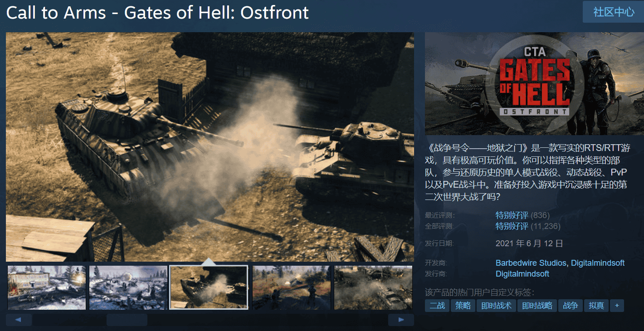Select the winter battlefield explosion thumbnail
Image resolution: width=644 pixels, height=331 pixels.
tap(128, 287)
